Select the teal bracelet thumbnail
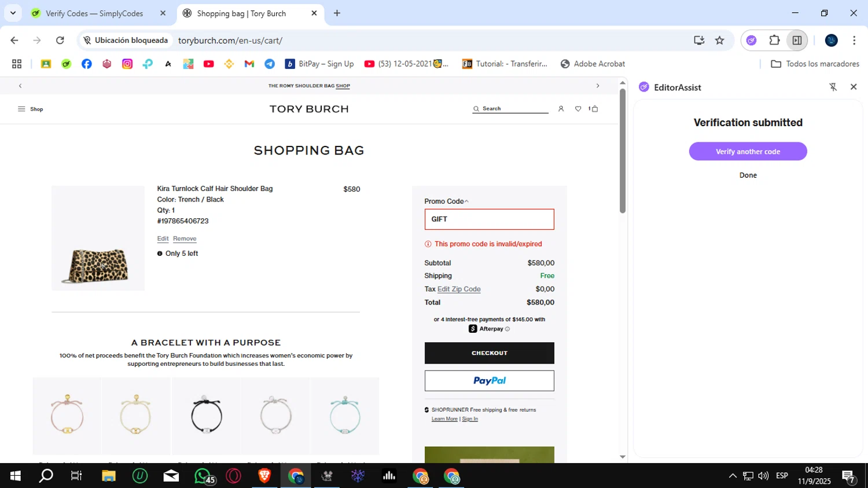 pos(345,416)
